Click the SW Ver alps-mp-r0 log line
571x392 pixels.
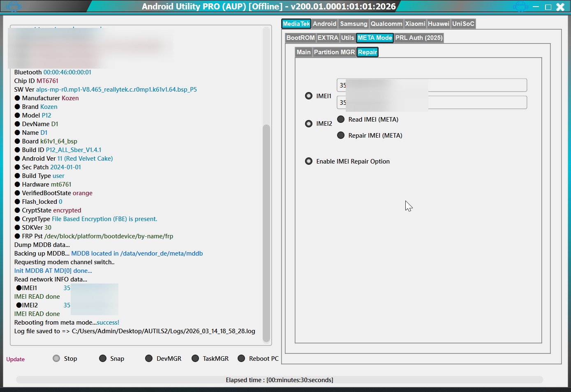click(106, 90)
